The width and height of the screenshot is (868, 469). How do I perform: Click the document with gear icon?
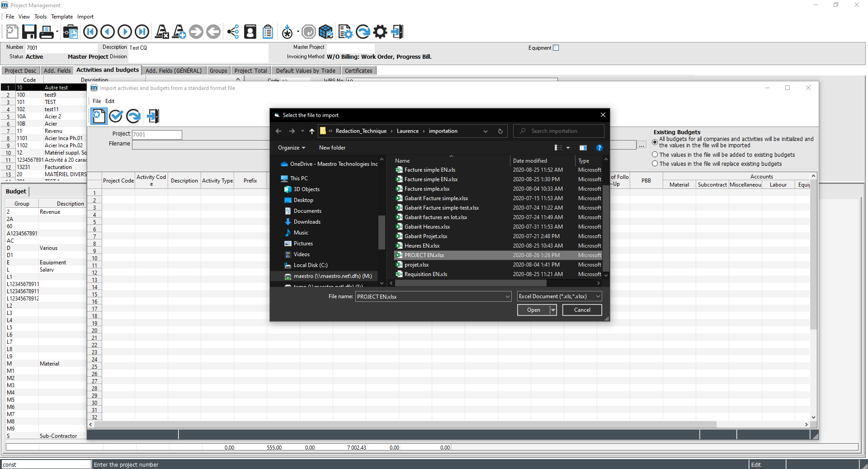point(345,32)
